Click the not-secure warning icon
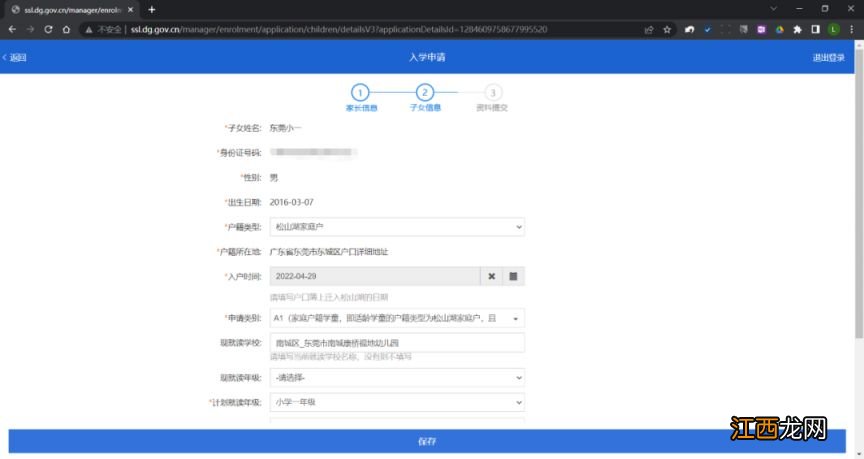The image size is (864, 459). (89, 30)
